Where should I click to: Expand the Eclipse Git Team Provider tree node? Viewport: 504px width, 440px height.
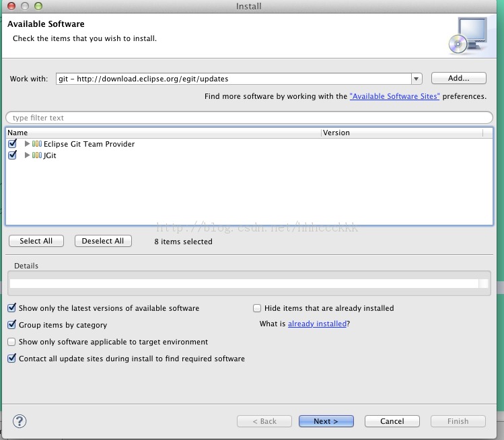[x=27, y=144]
